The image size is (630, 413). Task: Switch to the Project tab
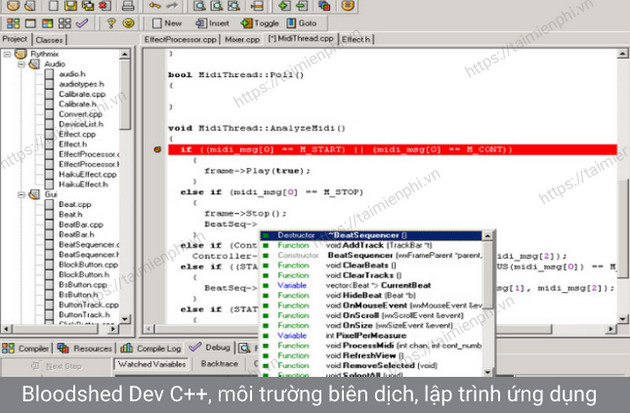(15, 39)
